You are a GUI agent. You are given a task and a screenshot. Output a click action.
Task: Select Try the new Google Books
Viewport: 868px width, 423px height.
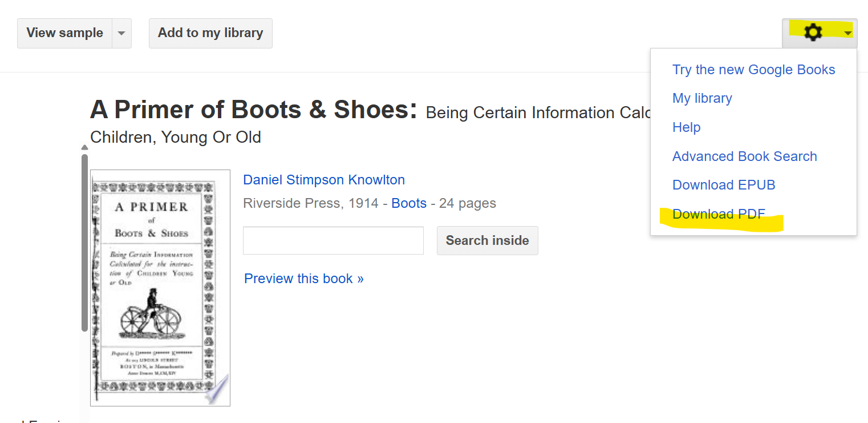tap(753, 70)
